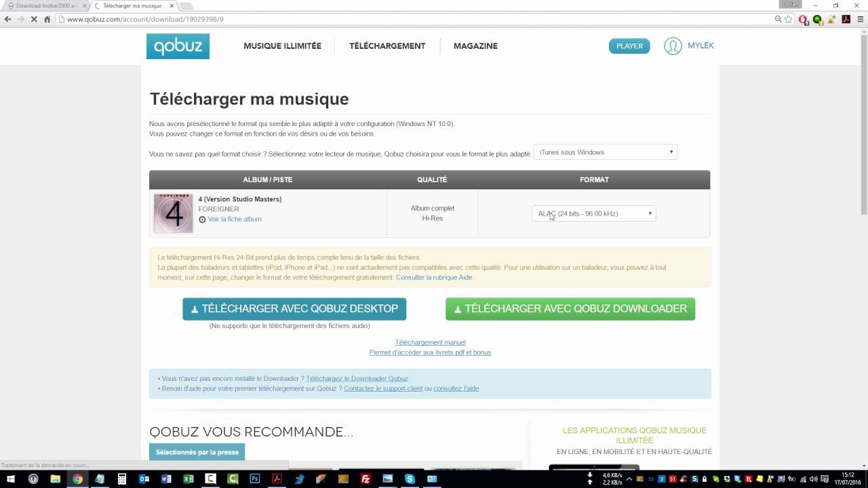Click Téléchargez le Downloader Qobuz link
The width and height of the screenshot is (868, 488).
pyautogui.click(x=357, y=378)
